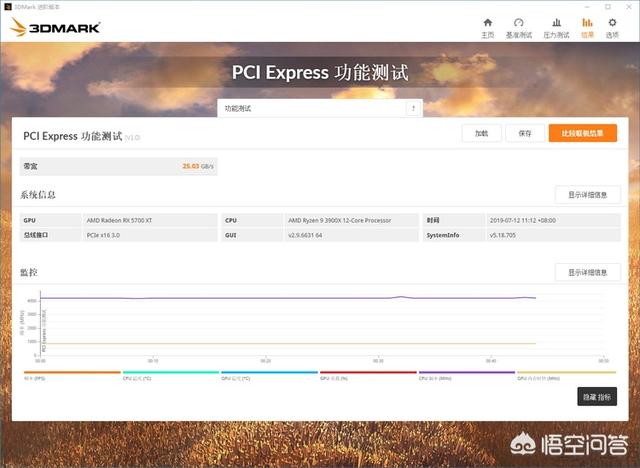Click the 带宽 25.03 GB/s score row
The image size is (640, 468).
tap(118, 166)
